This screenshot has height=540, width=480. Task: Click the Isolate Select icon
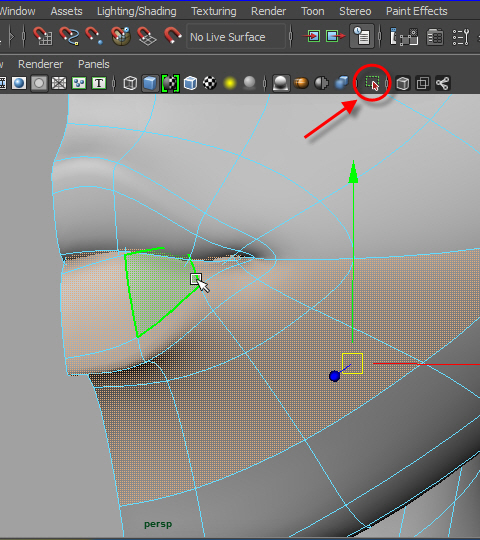coord(373,83)
